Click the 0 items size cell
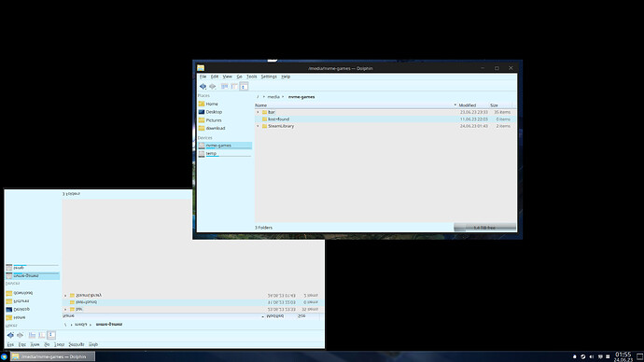The width and height of the screenshot is (644, 362). (x=503, y=119)
